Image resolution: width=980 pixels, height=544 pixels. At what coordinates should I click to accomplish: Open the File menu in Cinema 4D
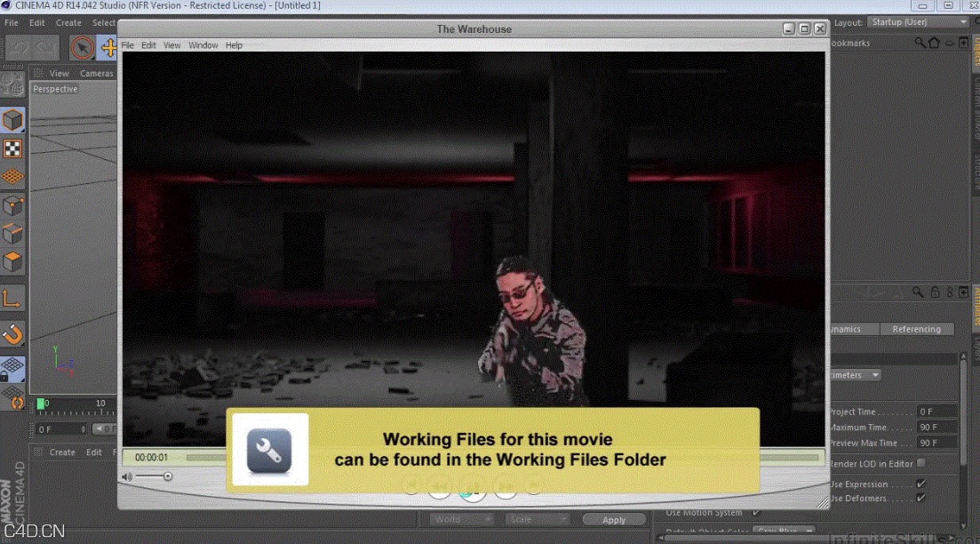pyautogui.click(x=12, y=22)
